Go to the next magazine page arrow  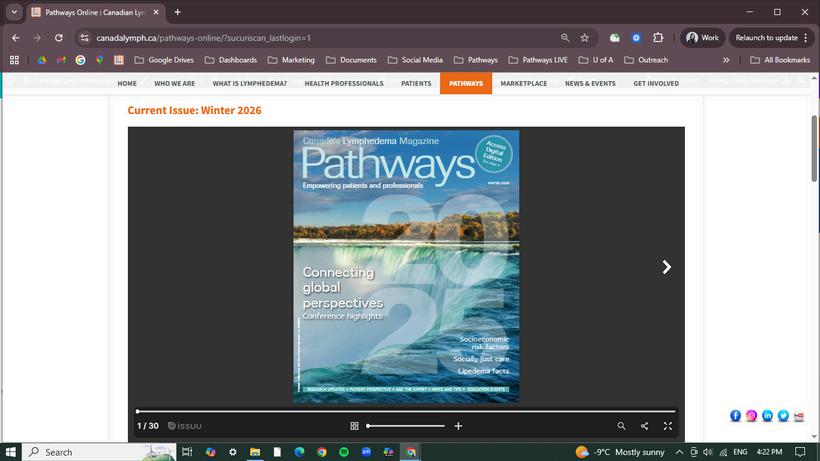click(666, 267)
